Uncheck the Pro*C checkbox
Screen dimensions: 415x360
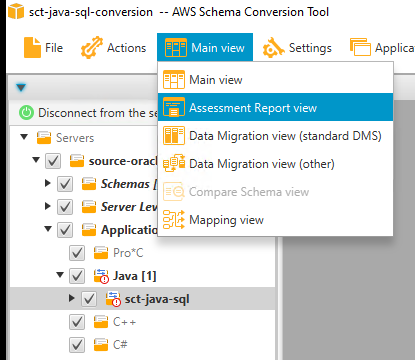coord(77,253)
